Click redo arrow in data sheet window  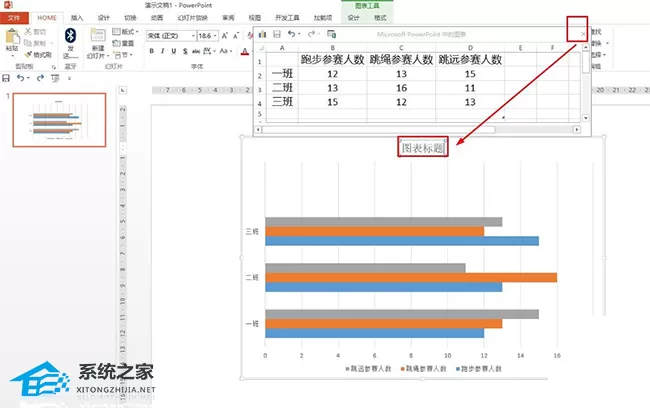click(x=311, y=34)
